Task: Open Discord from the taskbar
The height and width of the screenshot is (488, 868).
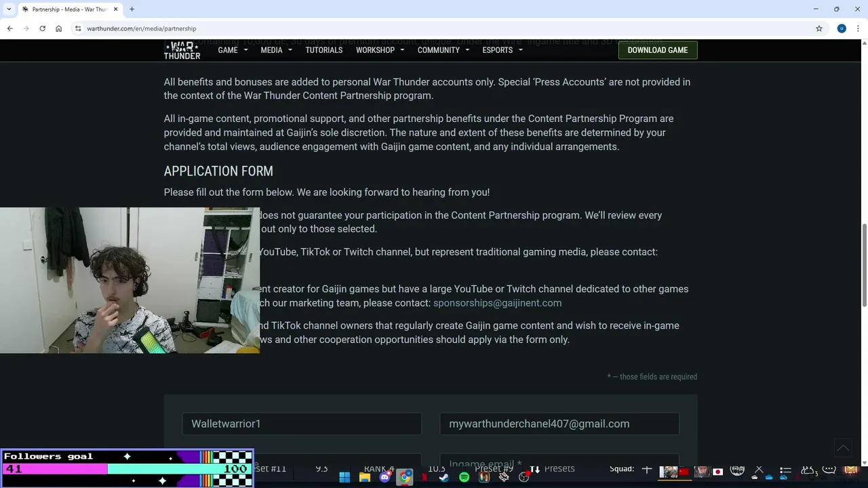Action: pos(384,477)
